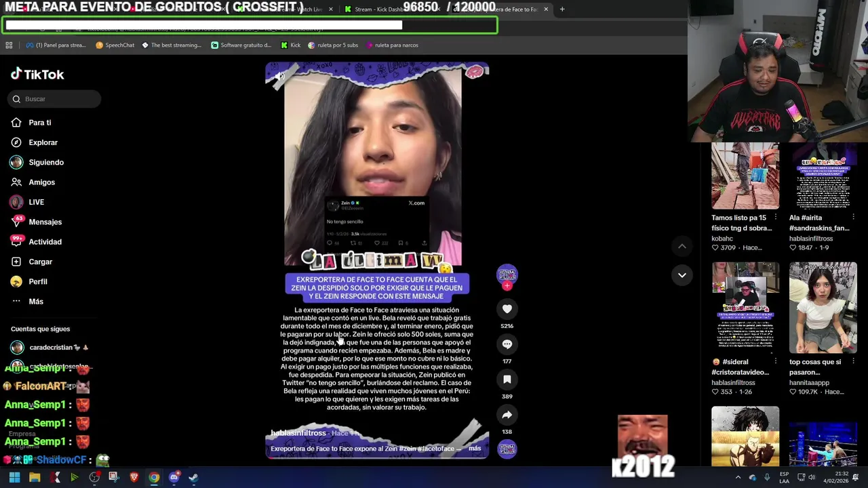Open the sound disc icon below share
Screen dimensions: 868x488
point(507,449)
